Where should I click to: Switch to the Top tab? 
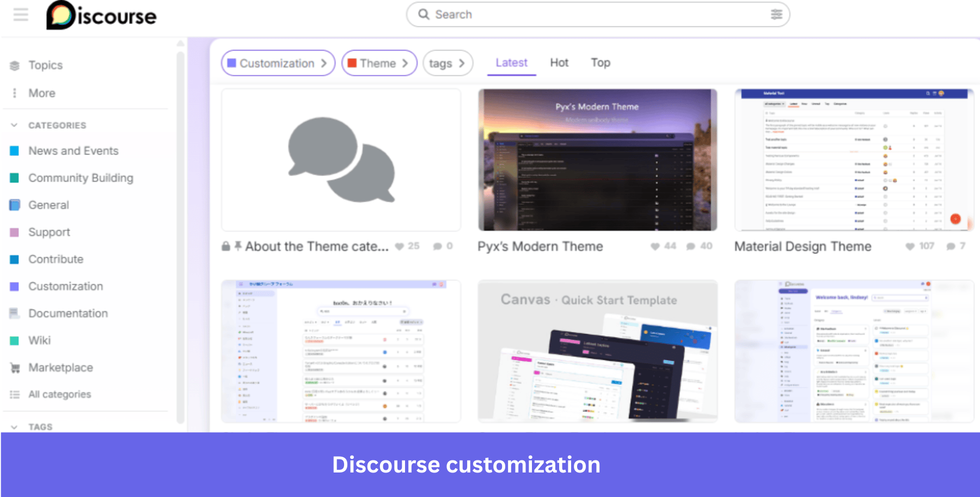600,63
